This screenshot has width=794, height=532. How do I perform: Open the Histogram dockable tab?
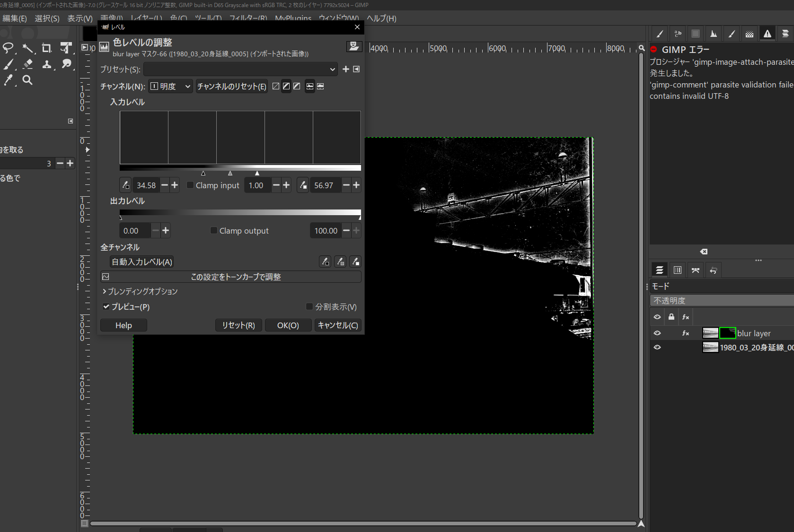[714, 34]
